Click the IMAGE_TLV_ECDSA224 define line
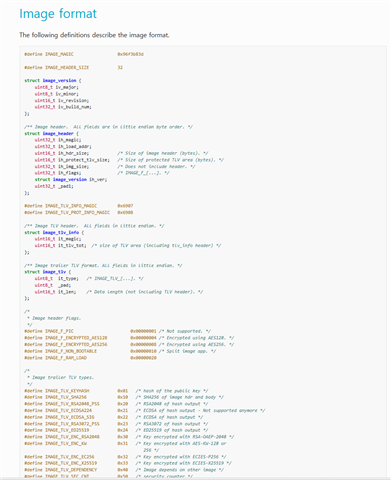Screen dimensions: 391x480 click(x=145, y=410)
